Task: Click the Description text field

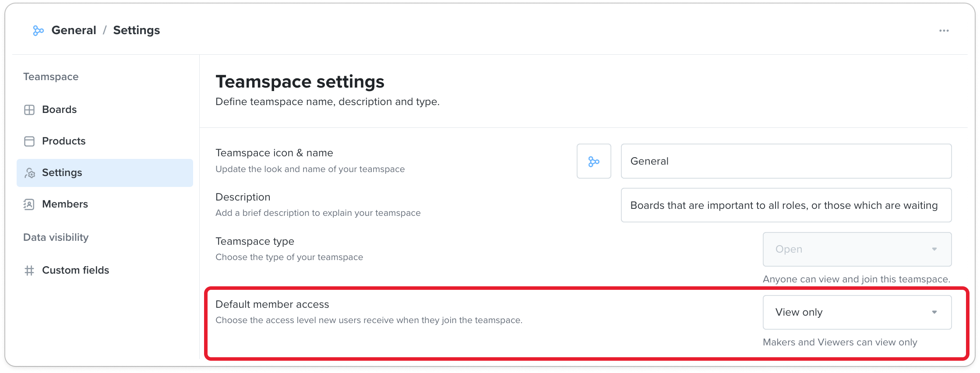Action: point(786,205)
